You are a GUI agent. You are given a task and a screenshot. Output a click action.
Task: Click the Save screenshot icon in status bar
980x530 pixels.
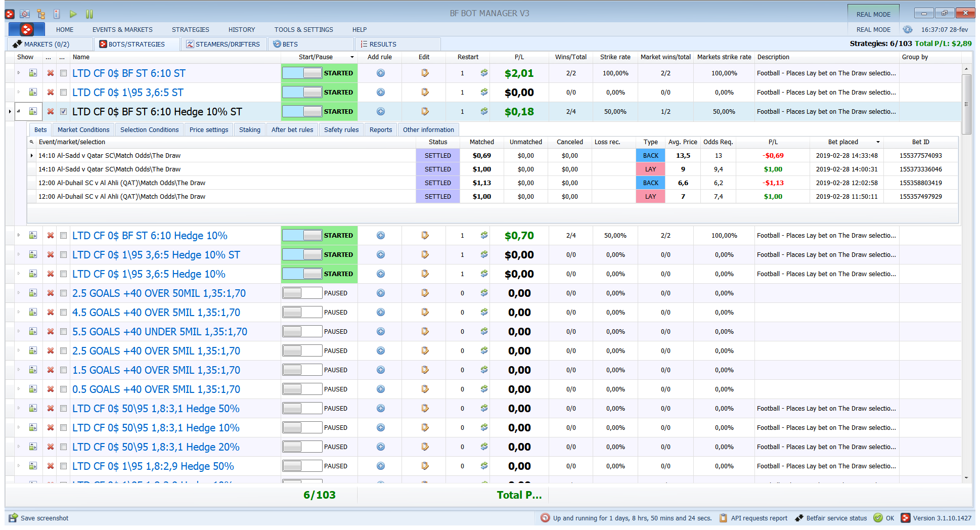[13, 518]
